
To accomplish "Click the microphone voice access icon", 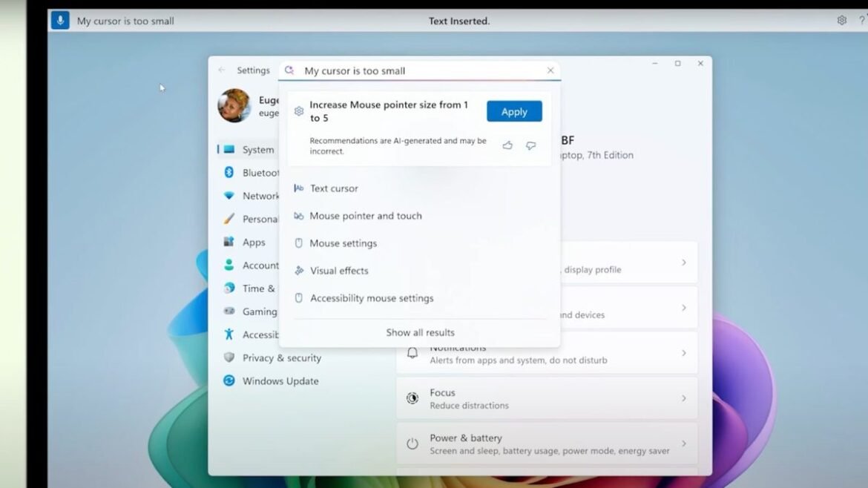I will [x=60, y=21].
